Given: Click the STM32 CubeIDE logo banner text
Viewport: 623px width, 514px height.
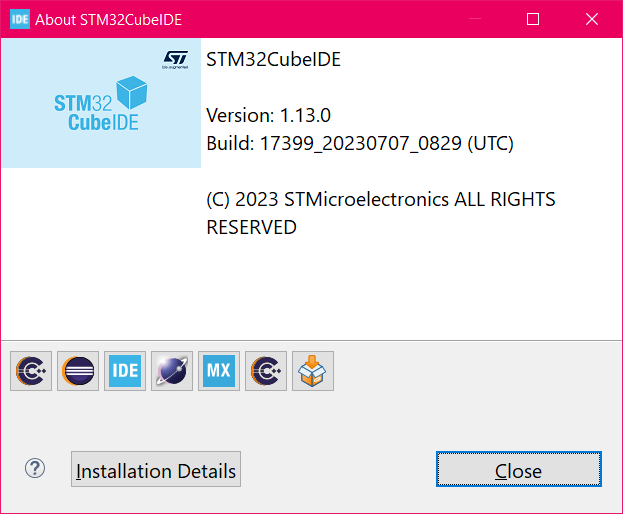Looking at the screenshot, I should click(x=96, y=112).
